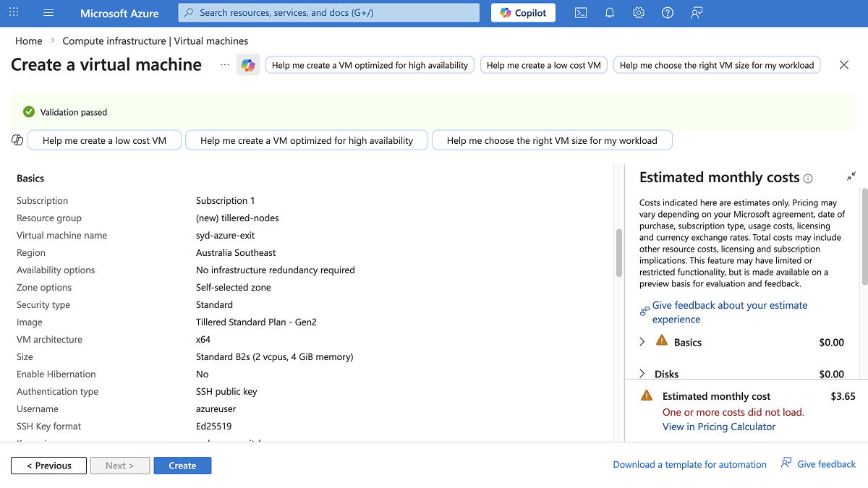Expand the Basics cost breakdown
This screenshot has height=488, width=868.
pyautogui.click(x=642, y=342)
